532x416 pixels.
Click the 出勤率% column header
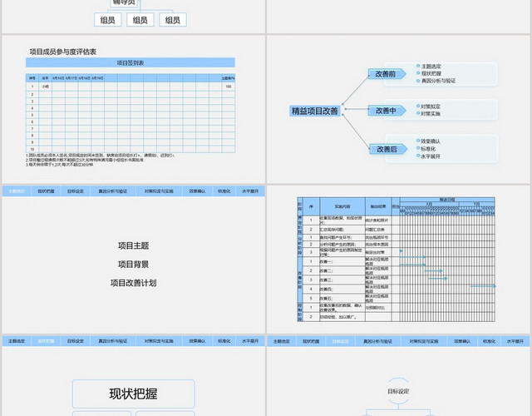click(x=229, y=78)
